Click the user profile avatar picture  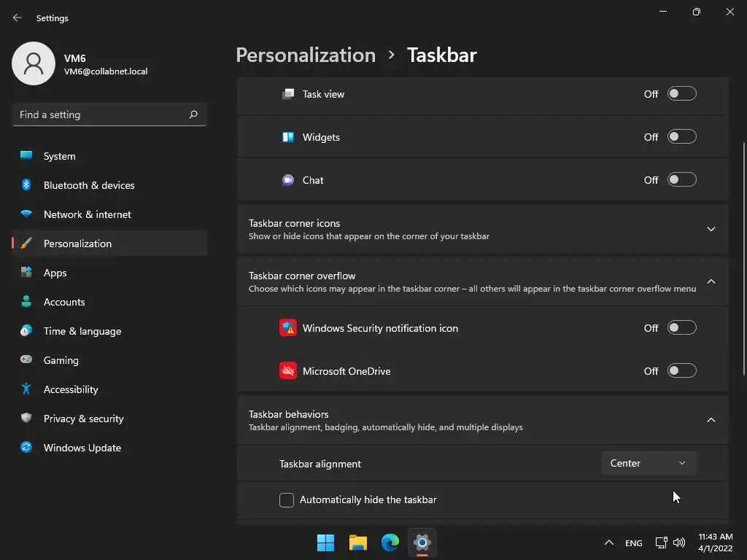pos(34,63)
